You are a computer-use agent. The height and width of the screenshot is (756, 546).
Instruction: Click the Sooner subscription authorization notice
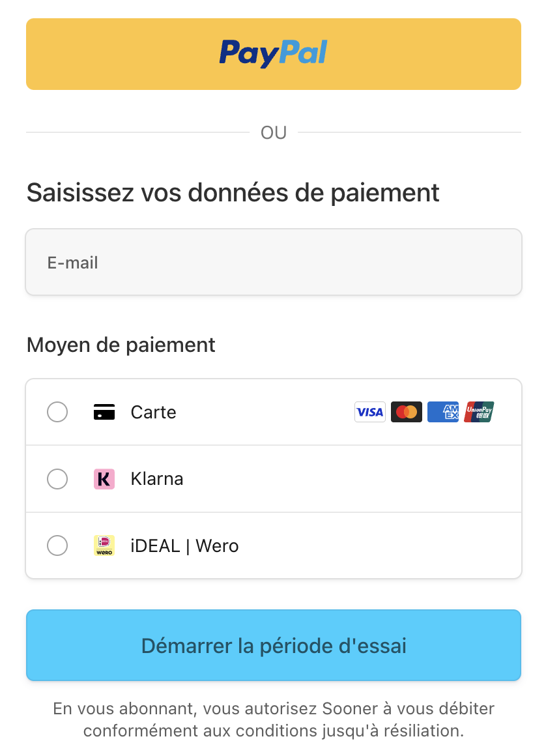point(273,720)
